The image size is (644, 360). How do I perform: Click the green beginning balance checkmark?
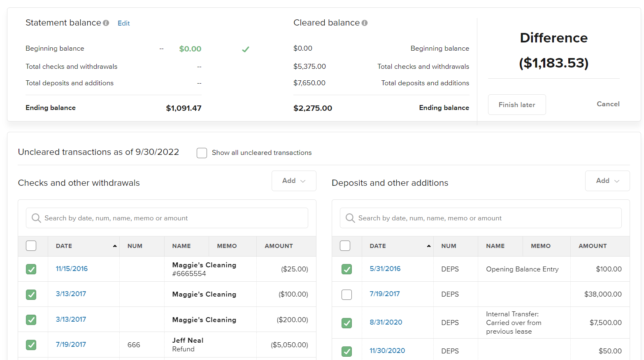[246, 49]
